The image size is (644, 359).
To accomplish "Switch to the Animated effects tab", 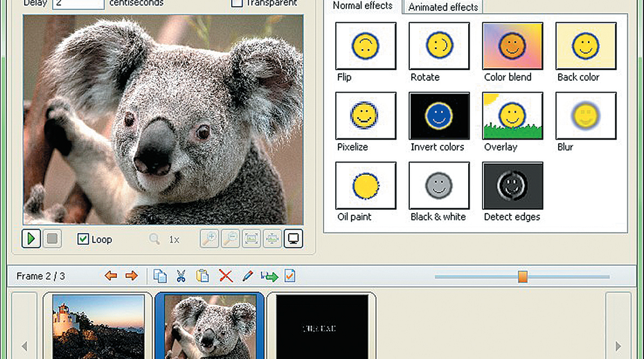I will click(x=443, y=8).
